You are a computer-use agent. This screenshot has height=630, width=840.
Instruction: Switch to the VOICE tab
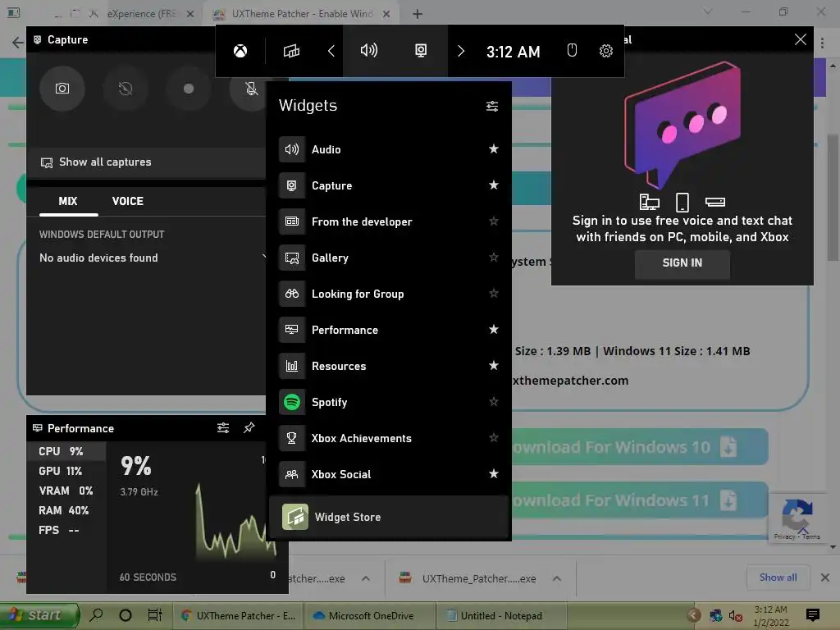[x=127, y=202]
